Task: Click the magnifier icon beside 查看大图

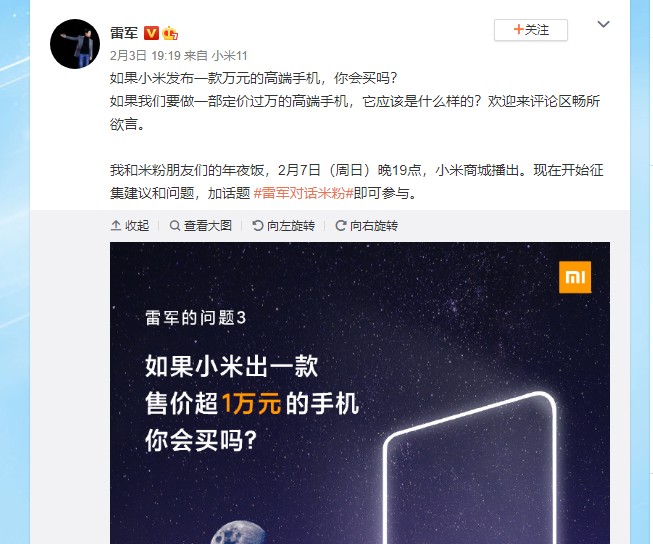Action: pyautogui.click(x=175, y=225)
